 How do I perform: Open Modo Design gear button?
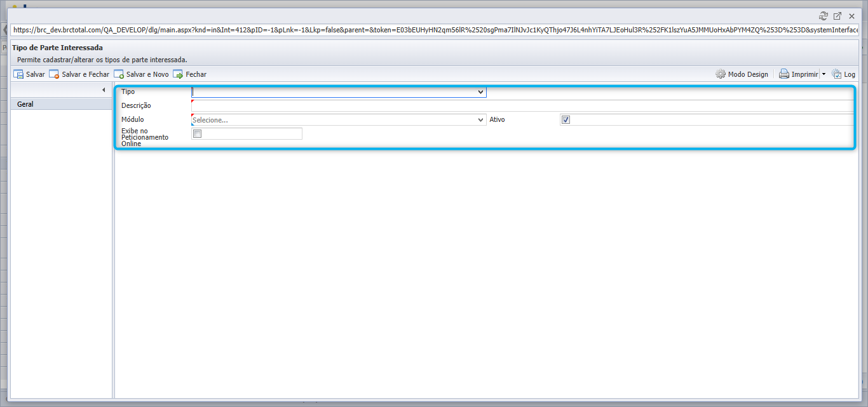coord(742,74)
